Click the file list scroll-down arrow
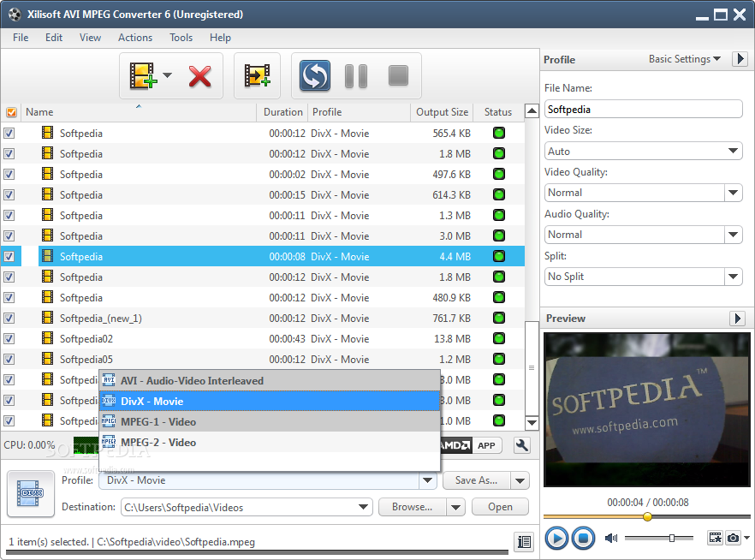The width and height of the screenshot is (755, 560). click(x=532, y=423)
